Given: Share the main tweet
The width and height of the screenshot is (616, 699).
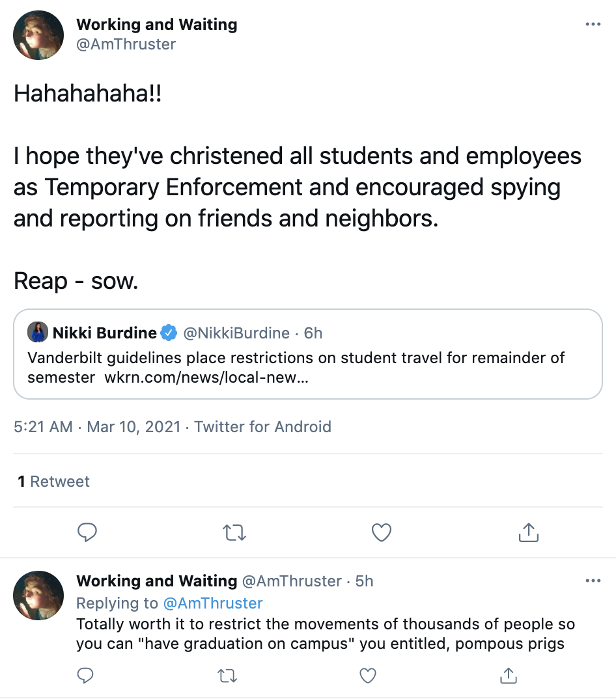Looking at the screenshot, I should [x=528, y=533].
